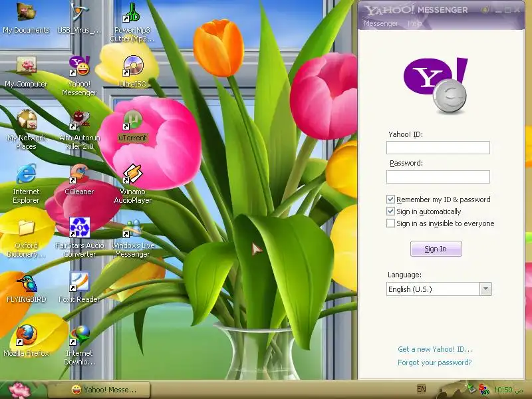Image resolution: width=532 pixels, height=399 pixels.
Task: Click the lotus Start button
Action: coord(20,390)
